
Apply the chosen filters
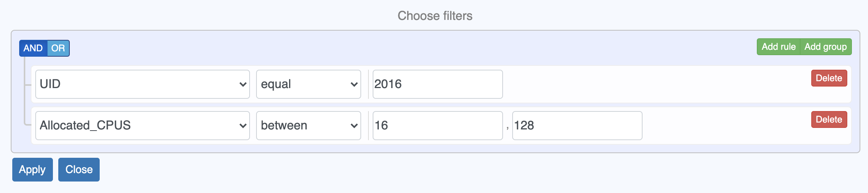33,170
